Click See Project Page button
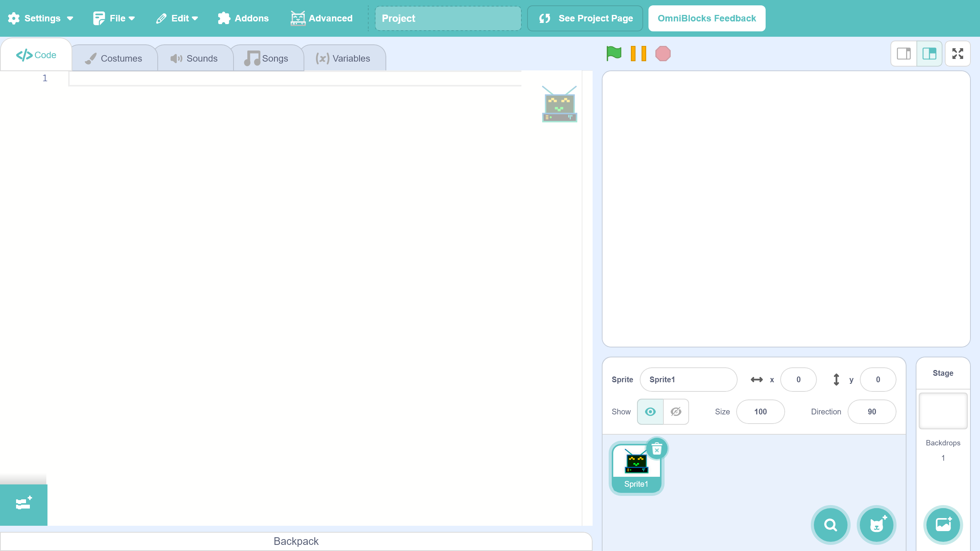The width and height of the screenshot is (980, 551). 585,18
